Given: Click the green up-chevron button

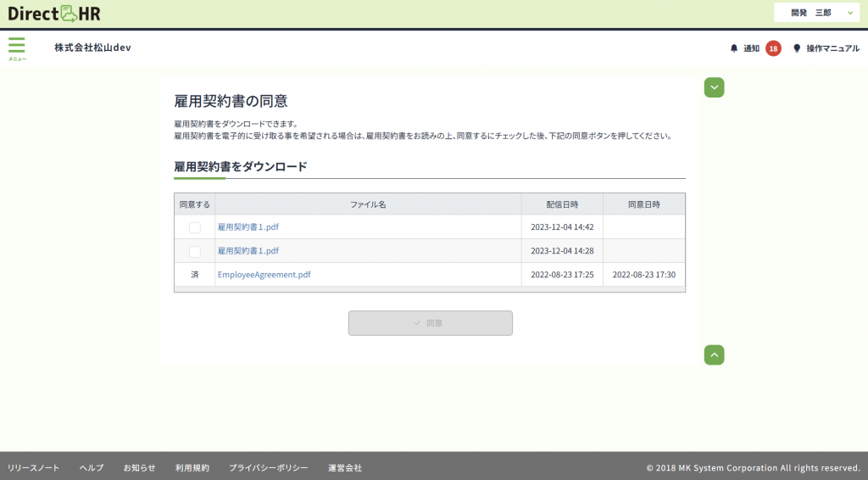Looking at the screenshot, I should (x=714, y=355).
